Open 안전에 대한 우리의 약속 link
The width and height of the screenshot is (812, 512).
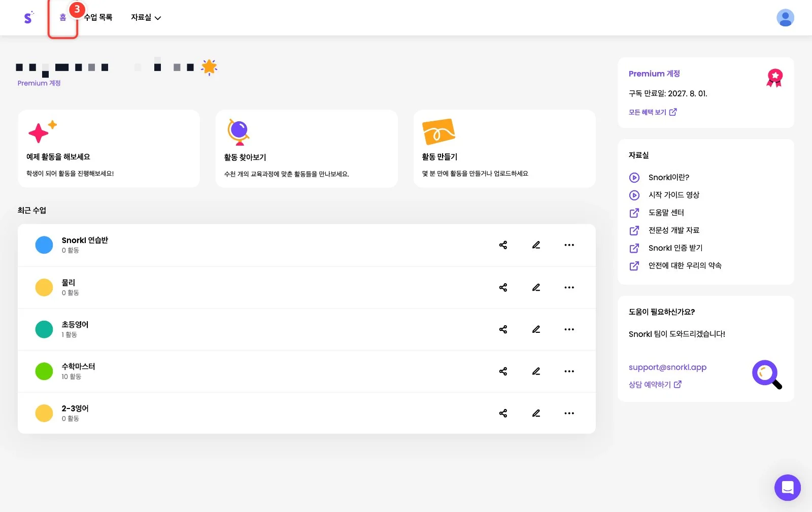pyautogui.click(x=675, y=265)
